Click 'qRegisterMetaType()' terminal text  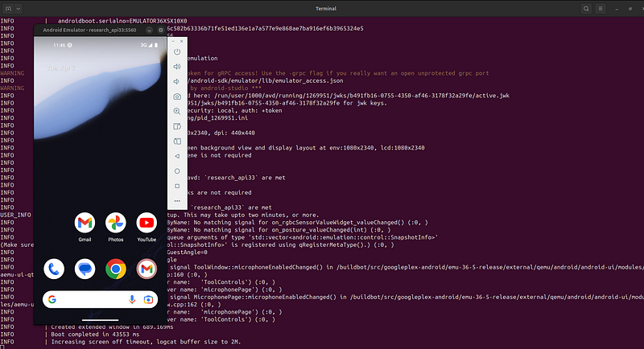[x=326, y=244]
